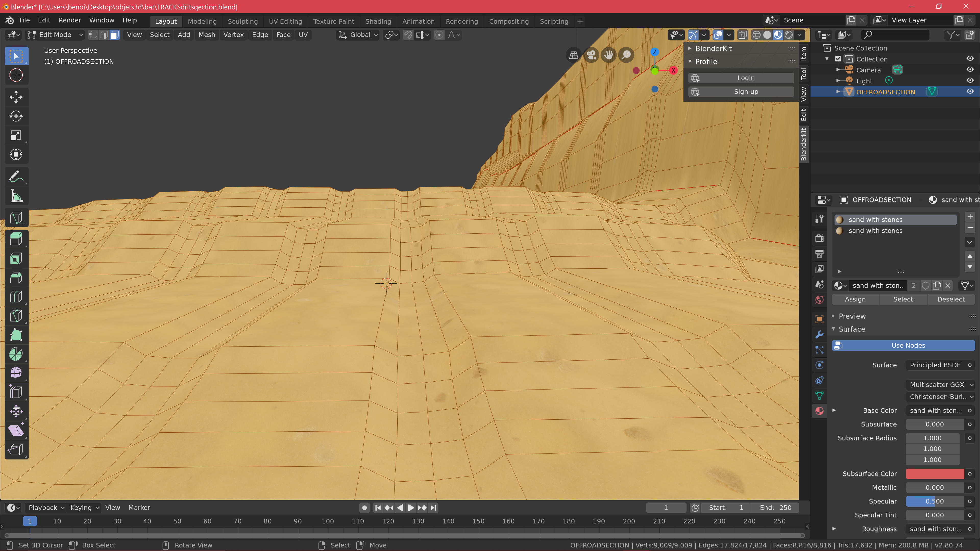Screen dimensions: 980x551
Task: Select the Knife tool
Action: pyautogui.click(x=16, y=316)
